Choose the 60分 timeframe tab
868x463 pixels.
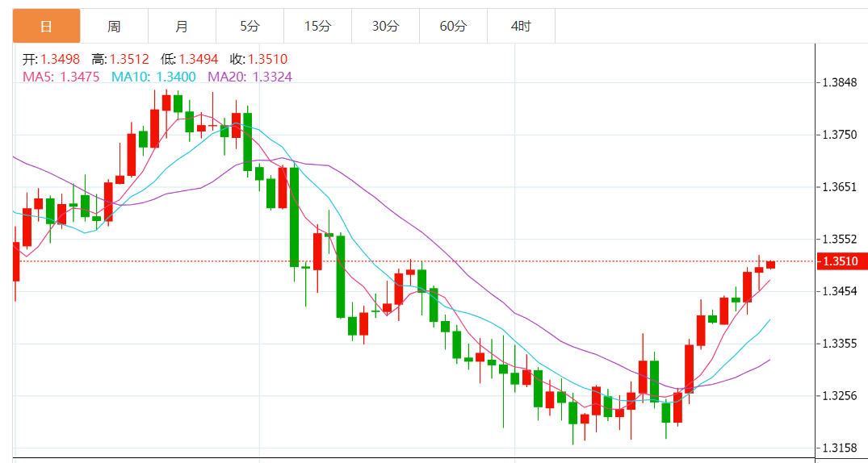click(x=453, y=27)
